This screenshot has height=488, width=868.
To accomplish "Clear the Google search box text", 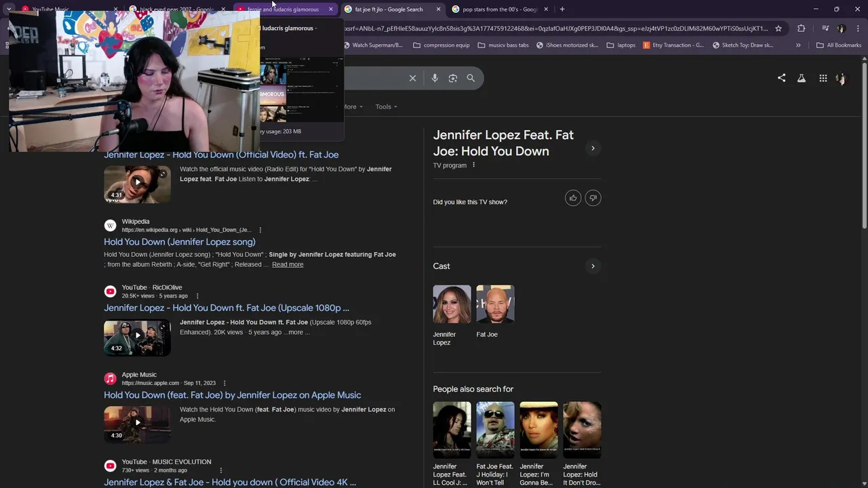I will (412, 78).
